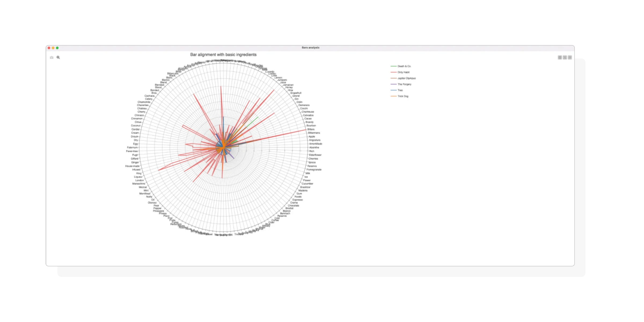The height and width of the screenshot is (322, 644).
Task: Click the blue Treo legend line swatch
Action: 394,90
